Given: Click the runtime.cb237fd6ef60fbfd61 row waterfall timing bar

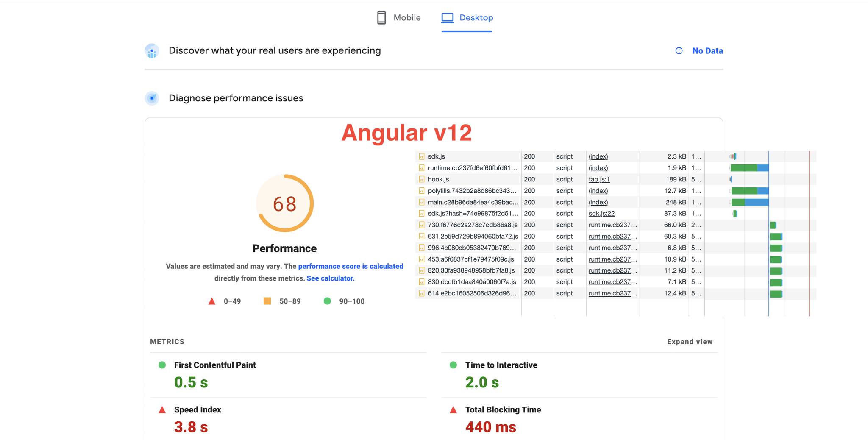Looking at the screenshot, I should 749,168.
